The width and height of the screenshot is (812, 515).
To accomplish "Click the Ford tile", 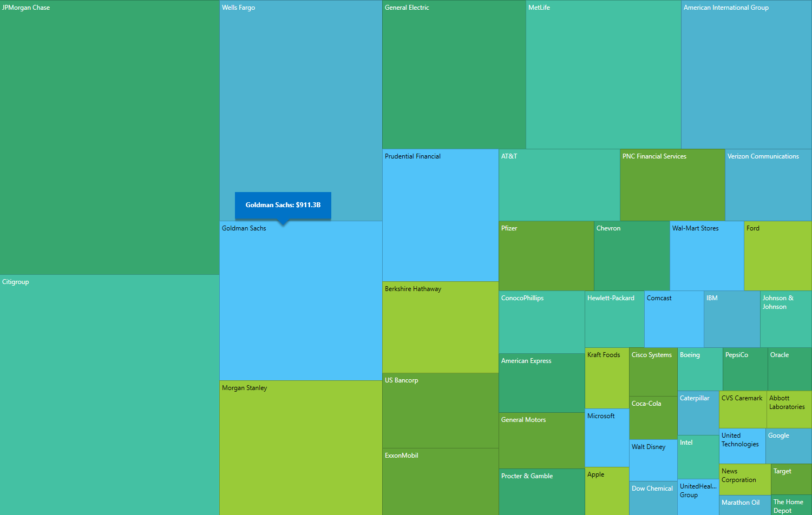I will click(778, 256).
